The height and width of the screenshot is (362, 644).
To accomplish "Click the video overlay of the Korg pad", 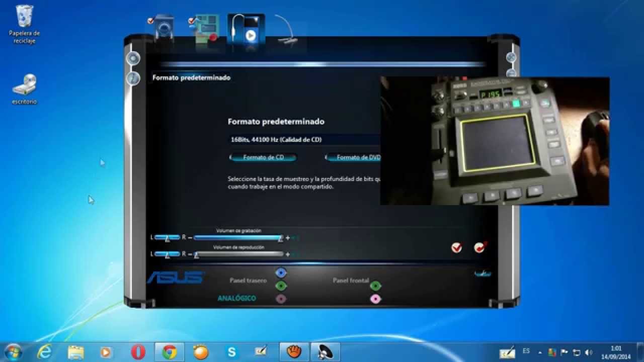I will (x=495, y=141).
